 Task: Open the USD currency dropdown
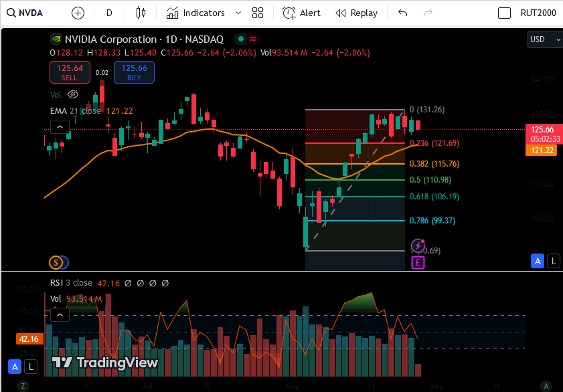point(545,39)
